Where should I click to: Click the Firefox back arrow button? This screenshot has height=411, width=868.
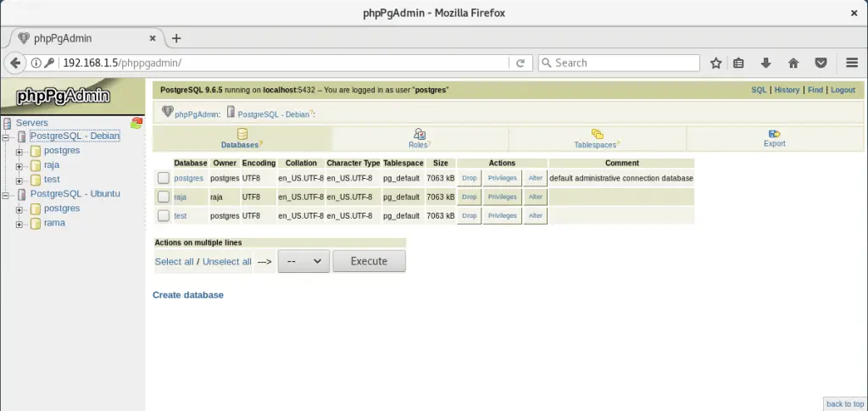click(15, 63)
